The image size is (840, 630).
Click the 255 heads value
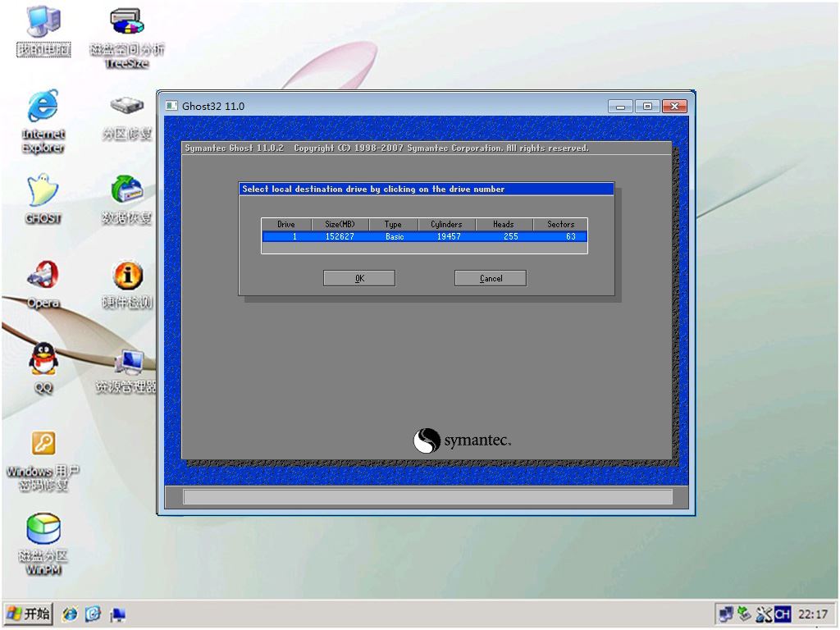510,236
